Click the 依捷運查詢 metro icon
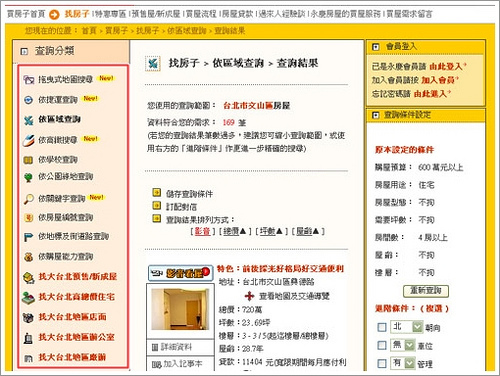The width and height of the screenshot is (500, 376). pos(29,100)
